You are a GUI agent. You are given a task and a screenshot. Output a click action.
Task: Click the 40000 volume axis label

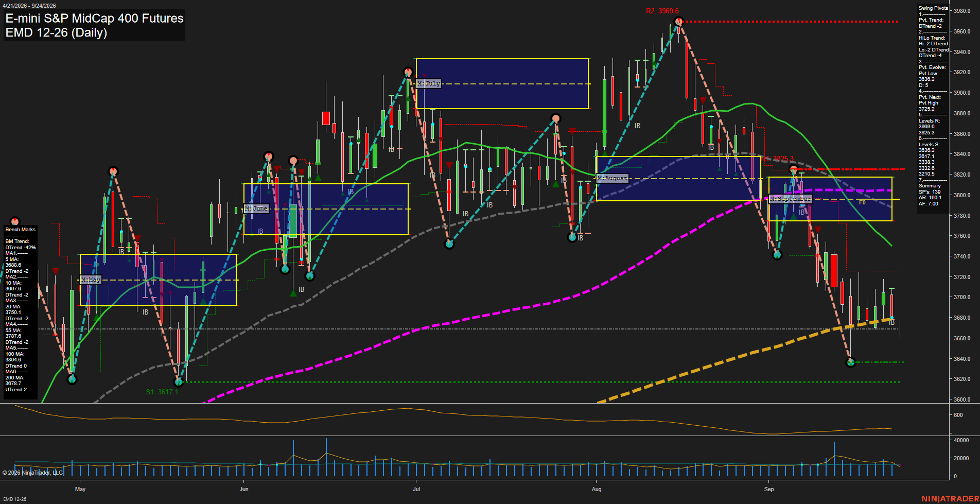click(x=961, y=440)
